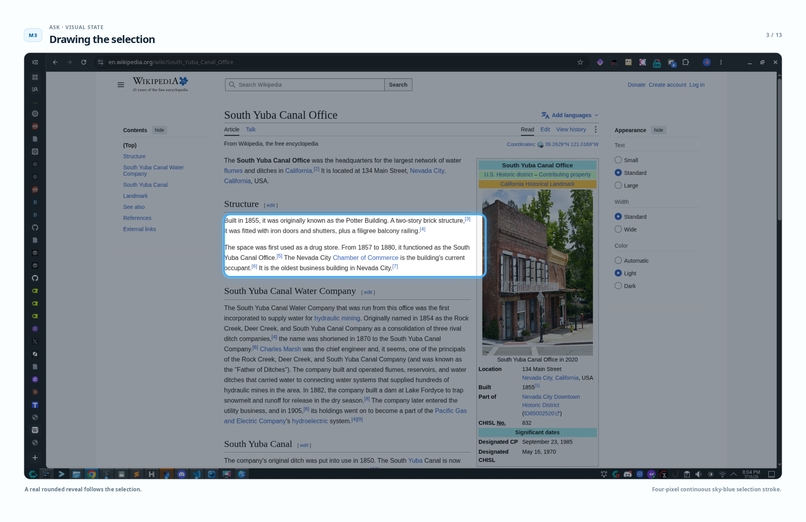Screen dimensions: 806x522
Task: Select Large text size
Action: tap(618, 185)
